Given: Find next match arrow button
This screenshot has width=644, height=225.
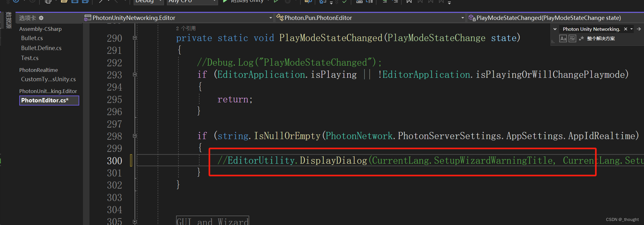Looking at the screenshot, I should coord(639,29).
